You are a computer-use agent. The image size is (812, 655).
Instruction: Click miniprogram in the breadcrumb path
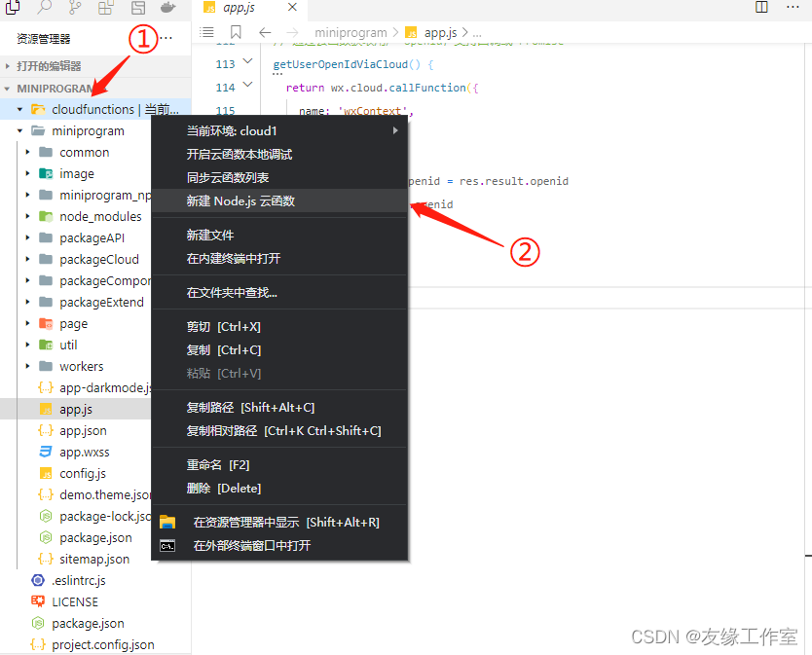tap(351, 33)
